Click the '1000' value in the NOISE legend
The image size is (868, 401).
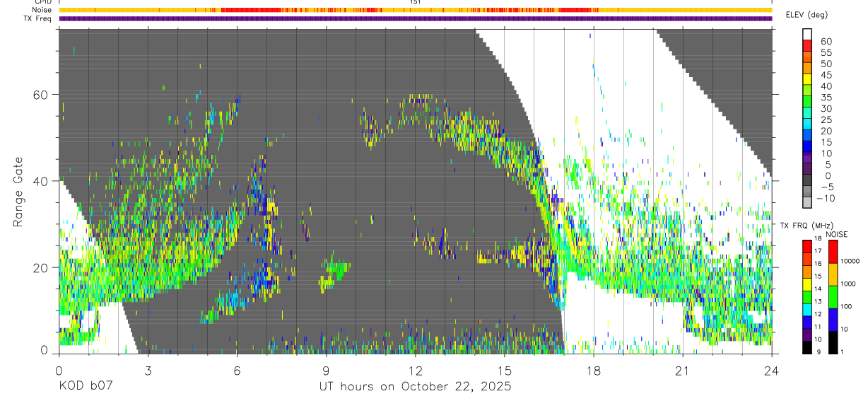(848, 284)
